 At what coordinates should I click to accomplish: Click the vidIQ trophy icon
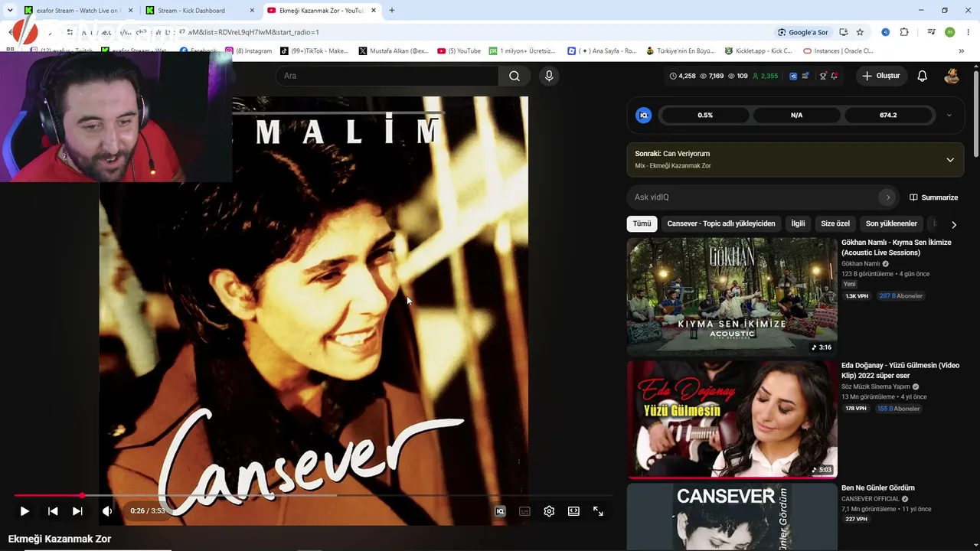tap(823, 76)
